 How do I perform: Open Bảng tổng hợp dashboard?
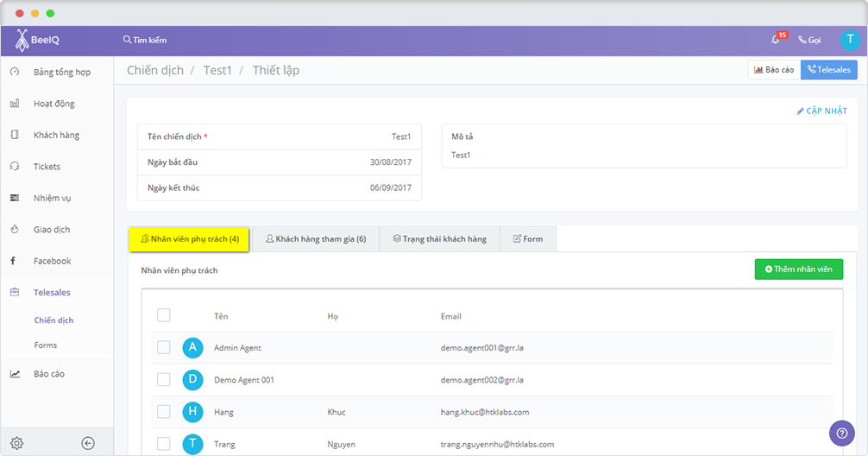[x=61, y=72]
